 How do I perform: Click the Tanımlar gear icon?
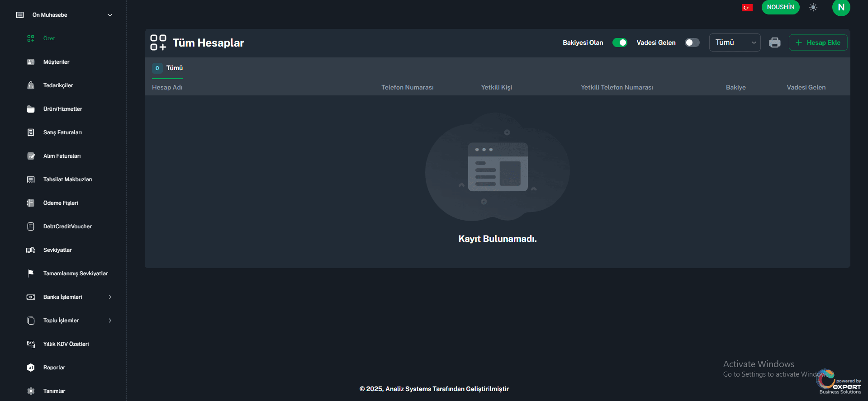(31, 391)
